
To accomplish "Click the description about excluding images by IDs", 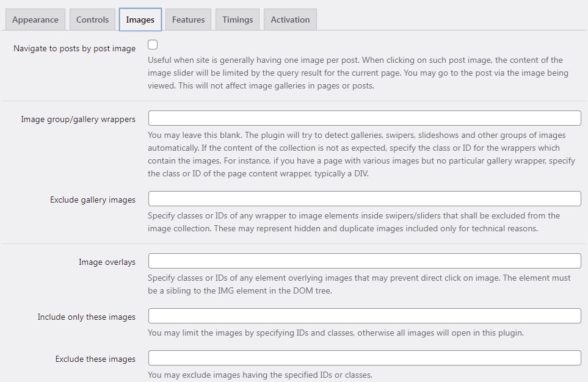I will [x=260, y=375].
